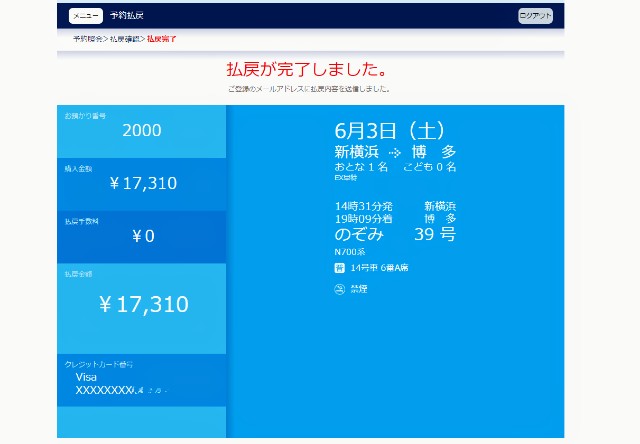Click the purchase amount ¥17,310 under 購入金額
This screenshot has height=444, width=640.
tap(143, 183)
